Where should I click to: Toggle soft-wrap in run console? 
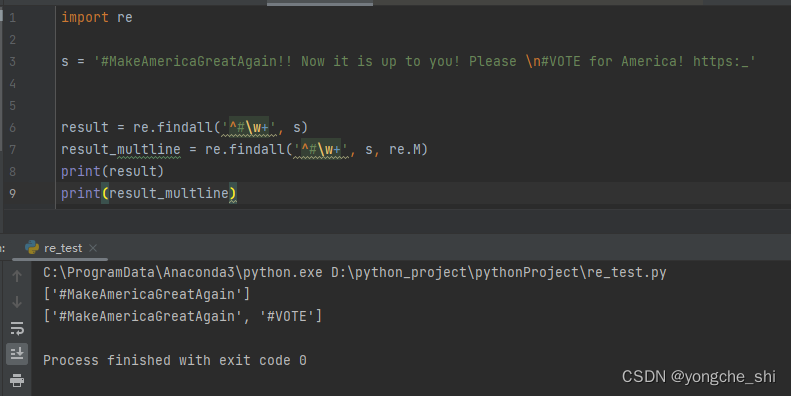pyautogui.click(x=17, y=328)
